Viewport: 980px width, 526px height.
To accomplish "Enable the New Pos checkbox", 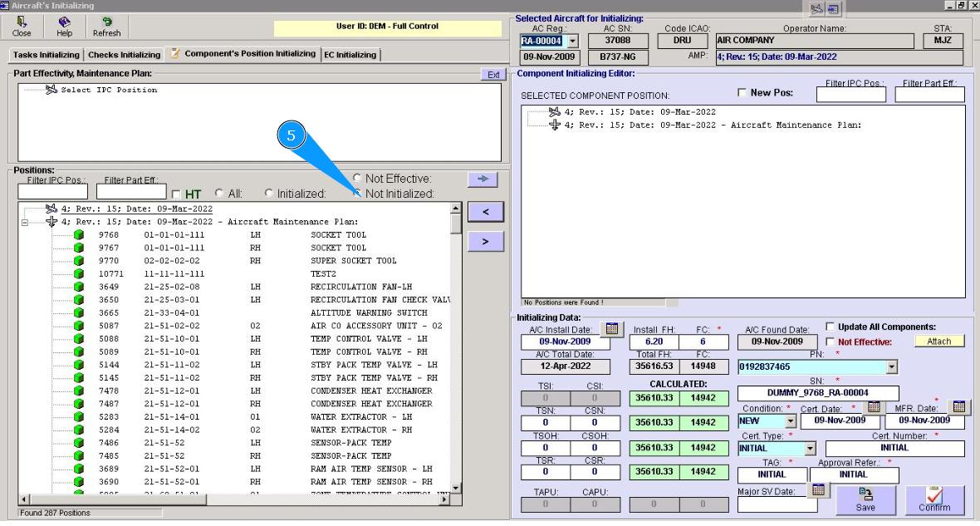I will 742,93.
